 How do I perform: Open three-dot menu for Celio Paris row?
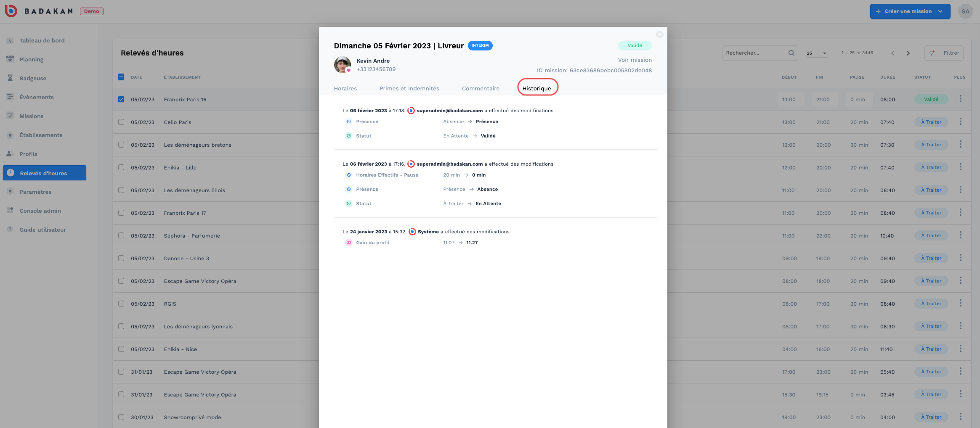(x=960, y=122)
